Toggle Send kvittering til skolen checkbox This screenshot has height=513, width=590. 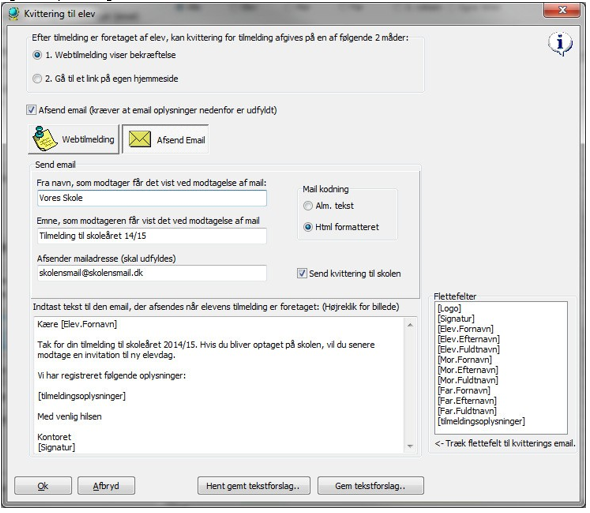point(302,273)
